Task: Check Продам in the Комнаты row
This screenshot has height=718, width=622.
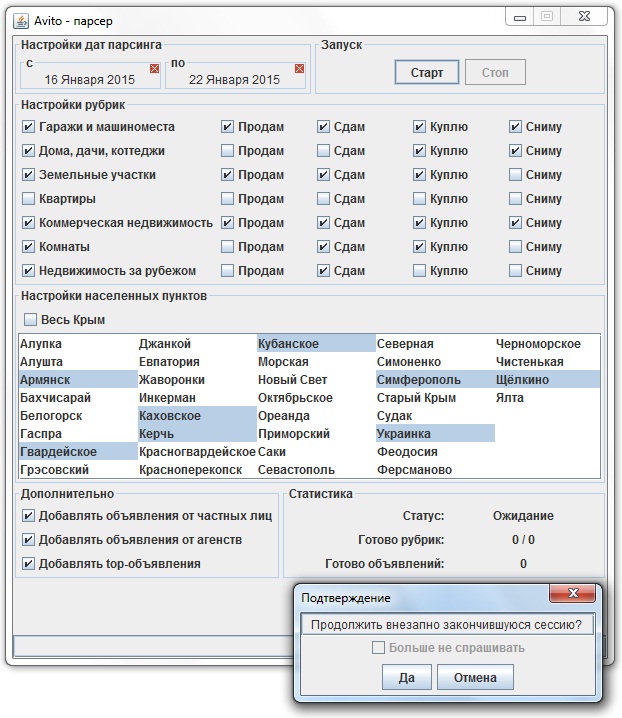Action: click(228, 247)
